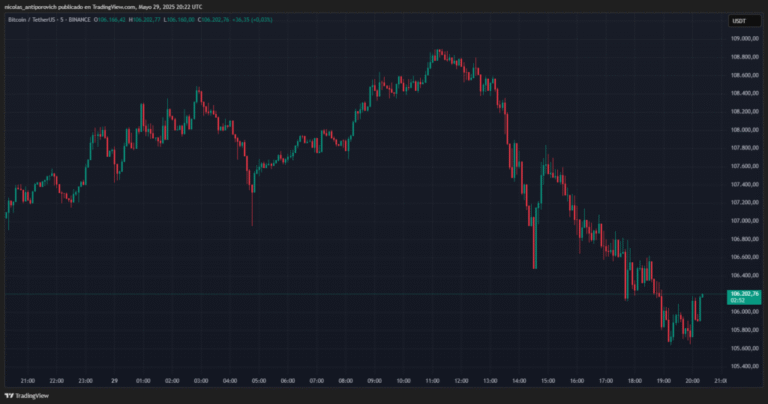Click the 108.200,00 price axis label
The width and height of the screenshot is (768, 404).
(x=744, y=112)
